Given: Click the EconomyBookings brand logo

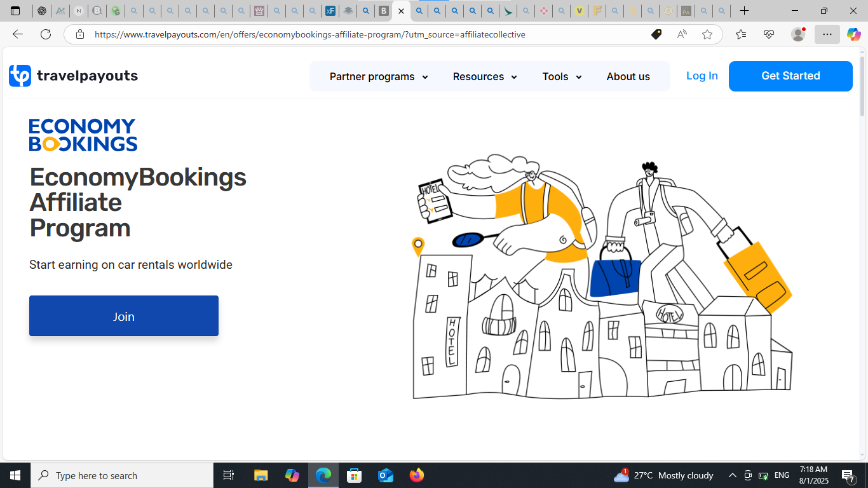Looking at the screenshot, I should click(x=83, y=135).
